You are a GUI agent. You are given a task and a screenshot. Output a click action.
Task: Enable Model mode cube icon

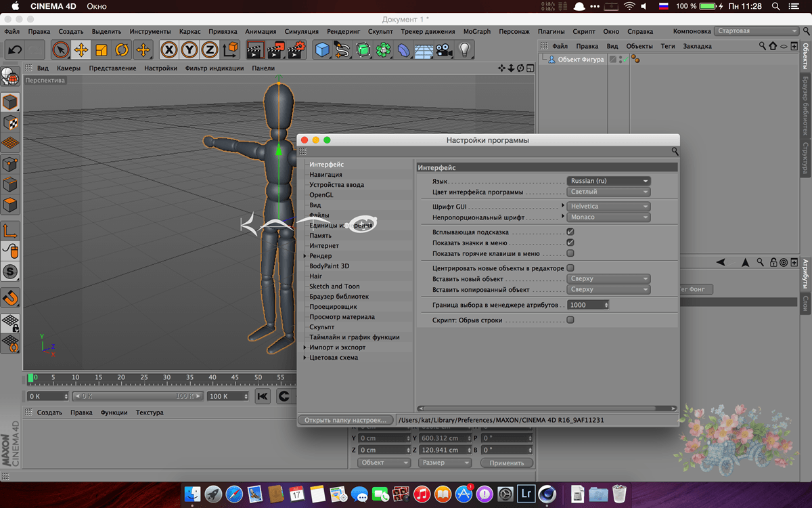click(x=10, y=102)
